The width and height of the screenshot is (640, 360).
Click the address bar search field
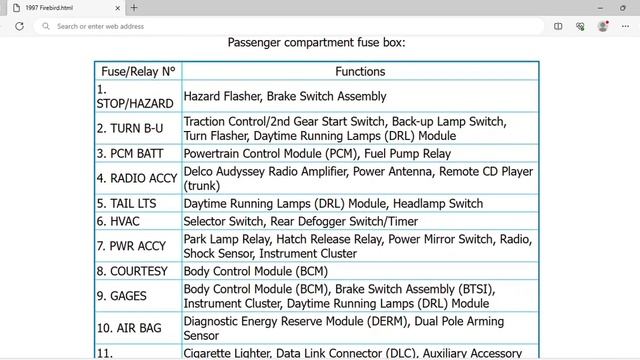(288, 27)
